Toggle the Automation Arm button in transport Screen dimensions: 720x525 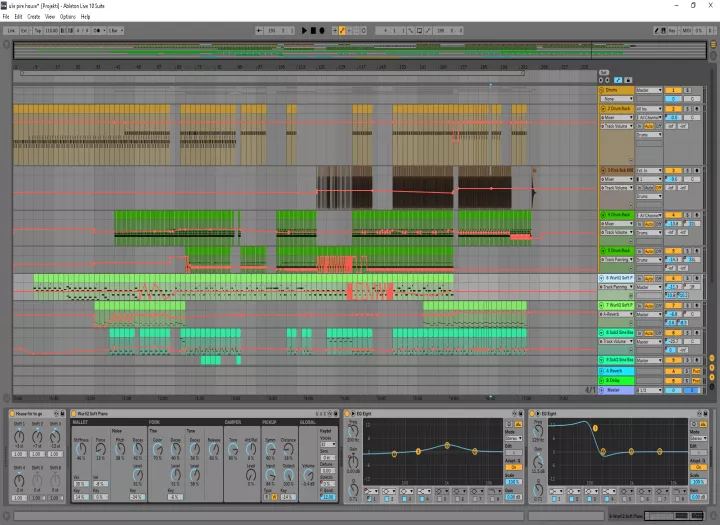(x=342, y=31)
